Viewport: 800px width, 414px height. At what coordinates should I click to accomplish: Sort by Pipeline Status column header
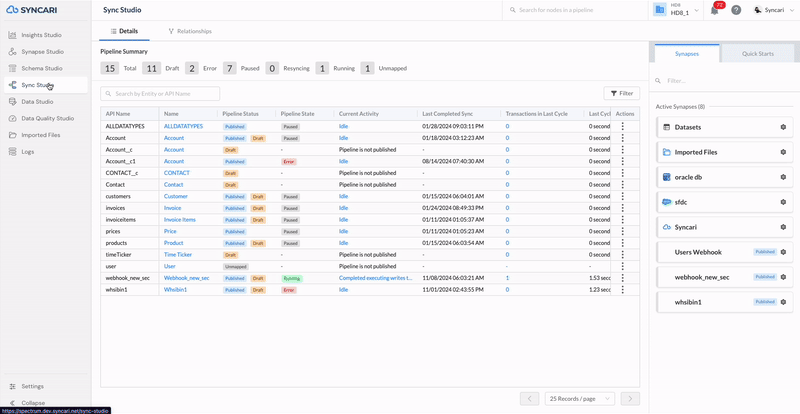point(240,114)
